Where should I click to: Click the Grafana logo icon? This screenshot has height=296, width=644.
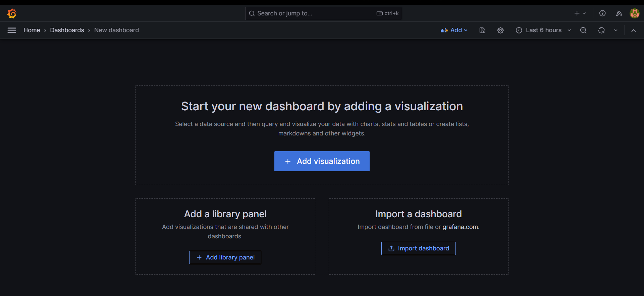[12, 13]
